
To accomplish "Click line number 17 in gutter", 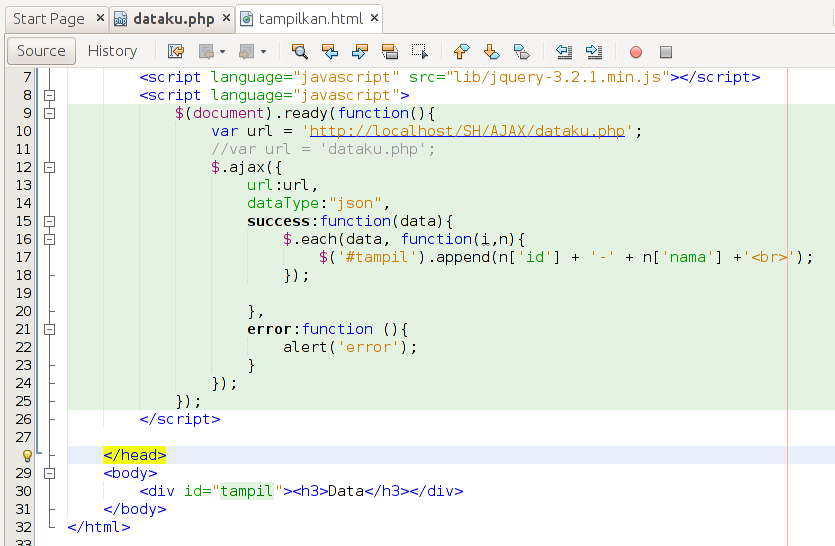I will 23,257.
